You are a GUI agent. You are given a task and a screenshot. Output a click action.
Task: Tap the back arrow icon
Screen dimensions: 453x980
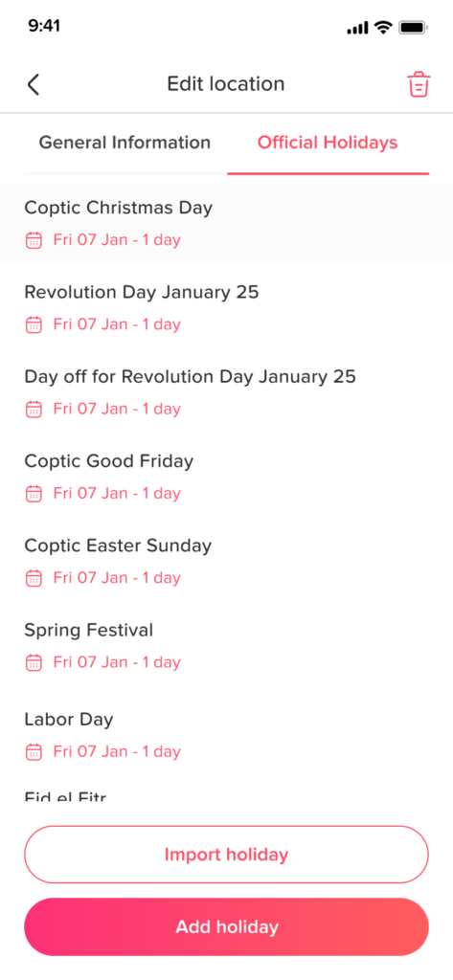coord(34,84)
